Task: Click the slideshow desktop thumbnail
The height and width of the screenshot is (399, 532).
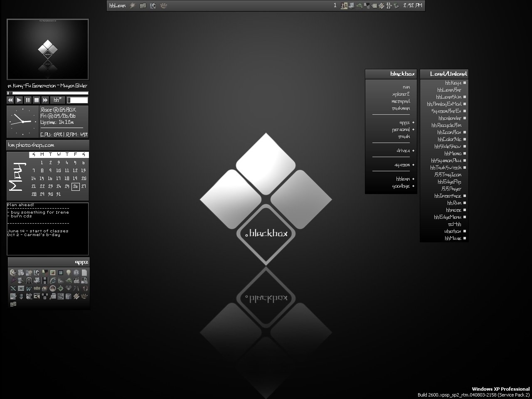Action: (48, 49)
